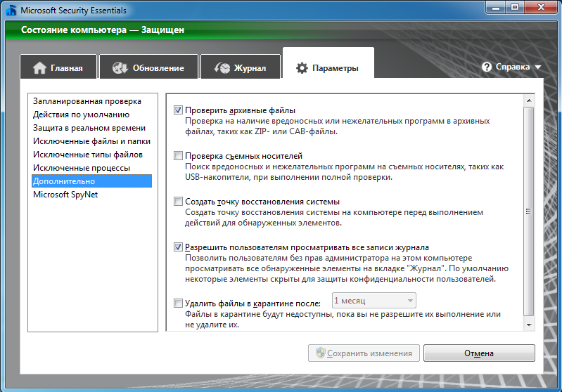562x392 pixels.
Task: Open the 1 месяц quarantine combo box
Action: [373, 301]
